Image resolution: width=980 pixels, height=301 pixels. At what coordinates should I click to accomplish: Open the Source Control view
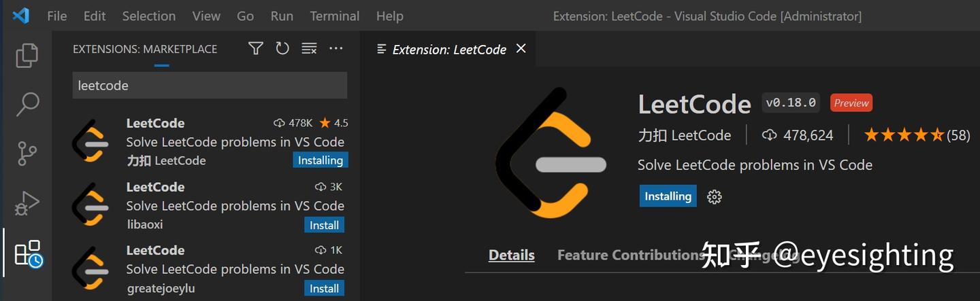coord(27,154)
